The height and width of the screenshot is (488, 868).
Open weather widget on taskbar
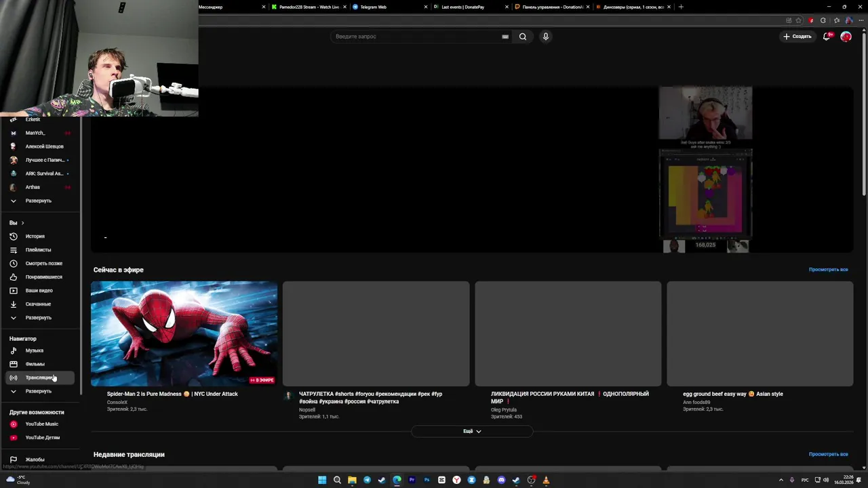coord(18,480)
